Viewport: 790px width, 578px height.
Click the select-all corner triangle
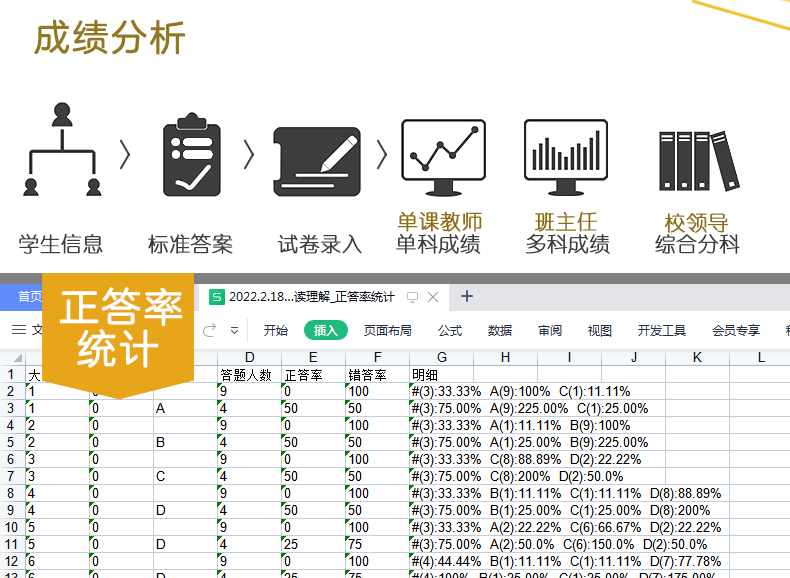click(18, 358)
